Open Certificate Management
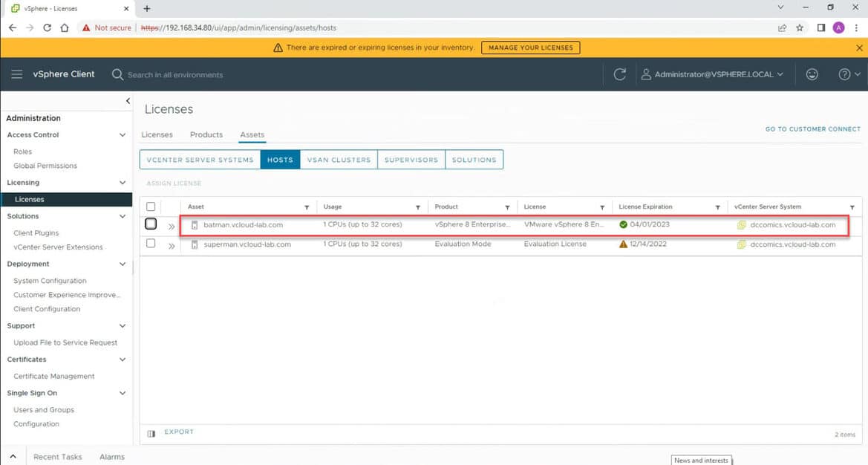The width and height of the screenshot is (868, 465). pyautogui.click(x=53, y=377)
